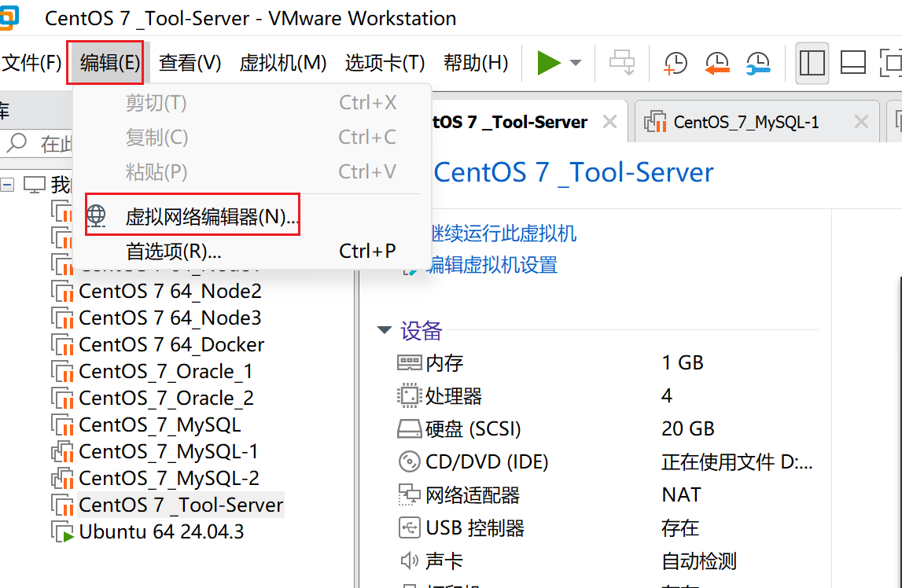Click the running VM icon beside Ubuntu 64 24.04.3
The image size is (902, 588).
62,531
